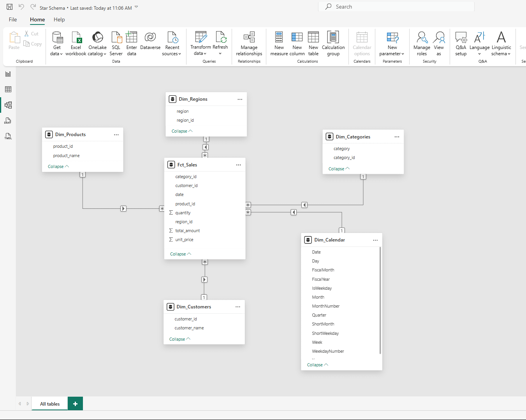Select FiscalYear field in Dim_Calendar

click(x=321, y=279)
